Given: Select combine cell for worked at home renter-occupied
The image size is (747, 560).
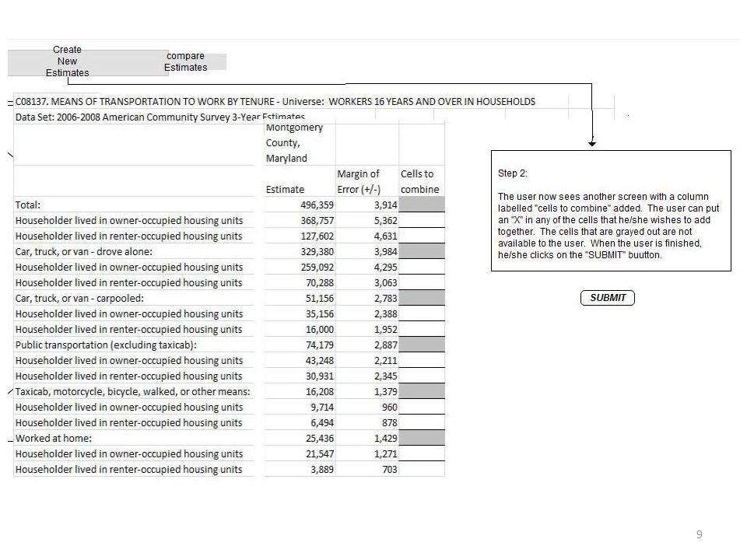Looking at the screenshot, I should (422, 469).
